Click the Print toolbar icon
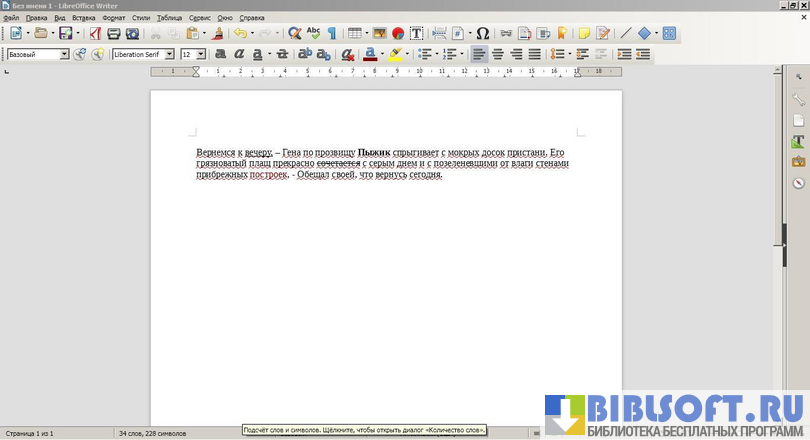 tap(114, 34)
